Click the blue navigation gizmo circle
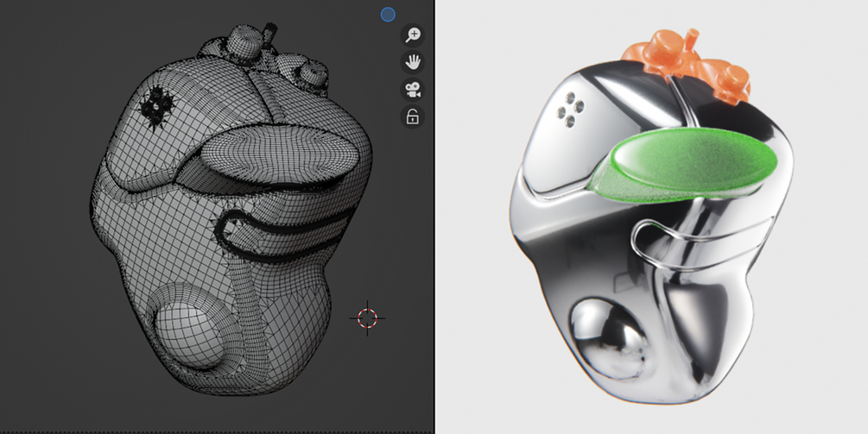Screen dimensions: 868x434 pos(388,15)
